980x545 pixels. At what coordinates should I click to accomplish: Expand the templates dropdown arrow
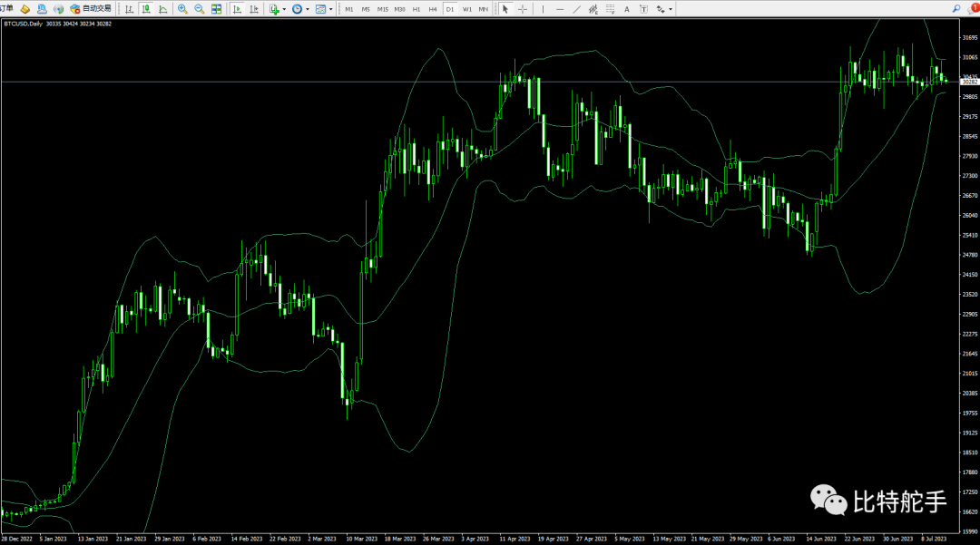330,9
